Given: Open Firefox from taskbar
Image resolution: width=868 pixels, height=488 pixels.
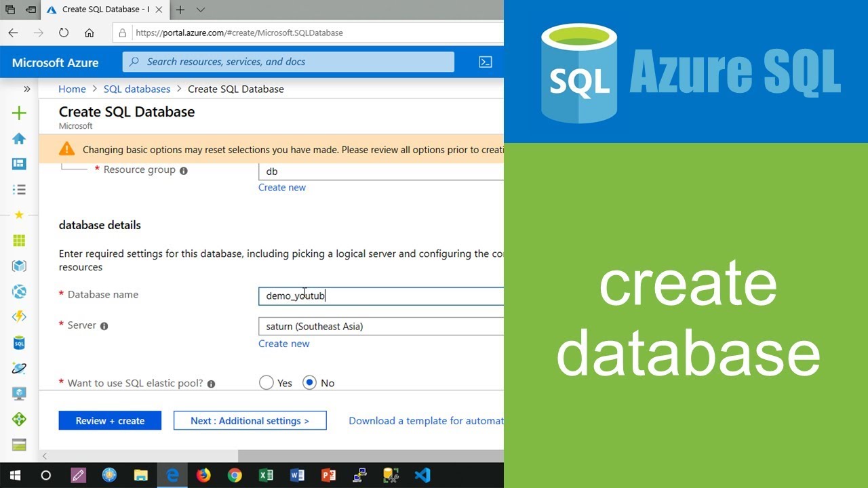Looking at the screenshot, I should pos(203,475).
